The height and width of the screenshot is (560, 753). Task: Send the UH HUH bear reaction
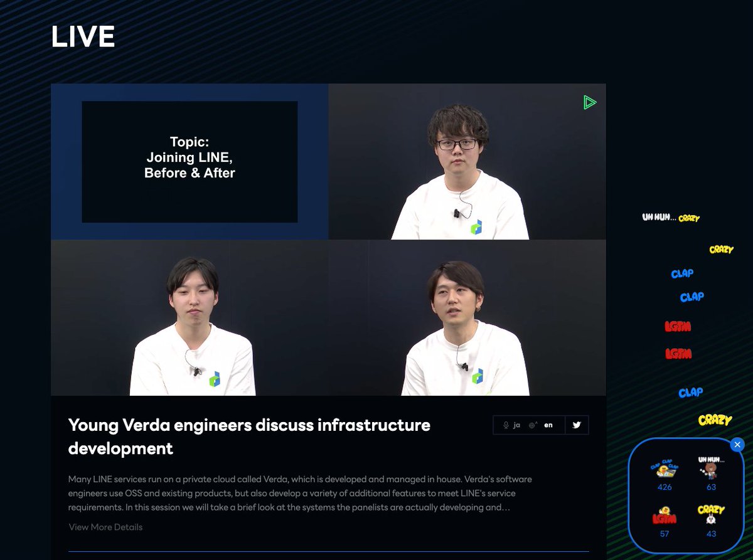click(x=711, y=468)
